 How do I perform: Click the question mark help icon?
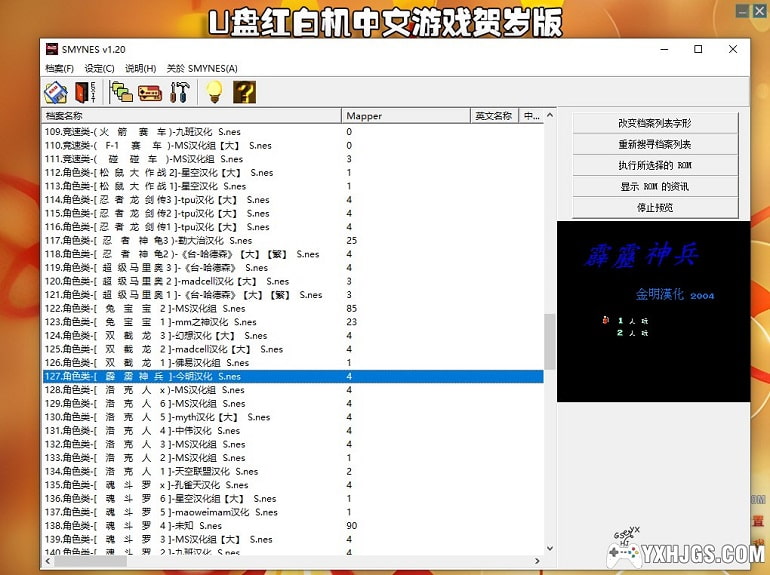tap(244, 92)
